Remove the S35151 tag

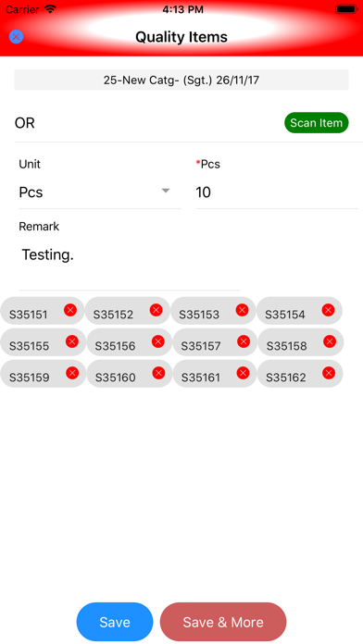point(70,310)
